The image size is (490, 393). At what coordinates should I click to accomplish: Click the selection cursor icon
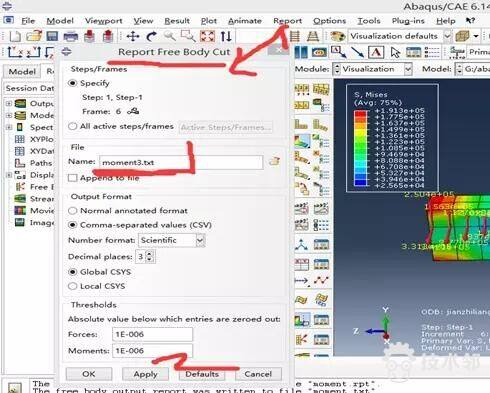[x=395, y=52]
